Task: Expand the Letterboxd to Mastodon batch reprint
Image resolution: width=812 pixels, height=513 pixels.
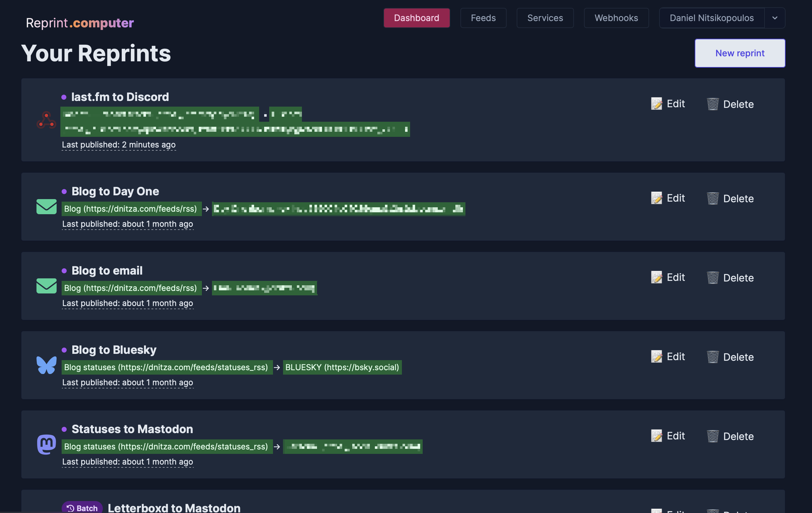Action: coord(174,507)
